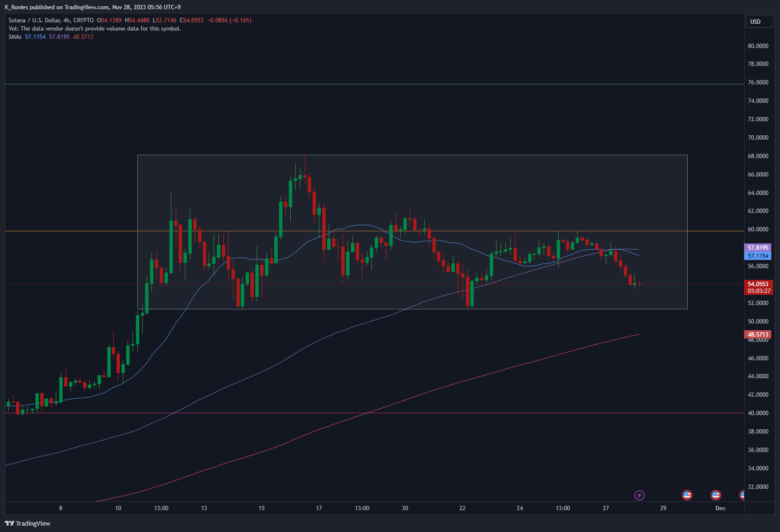Click the date label 20 on time axis

(x=405, y=508)
